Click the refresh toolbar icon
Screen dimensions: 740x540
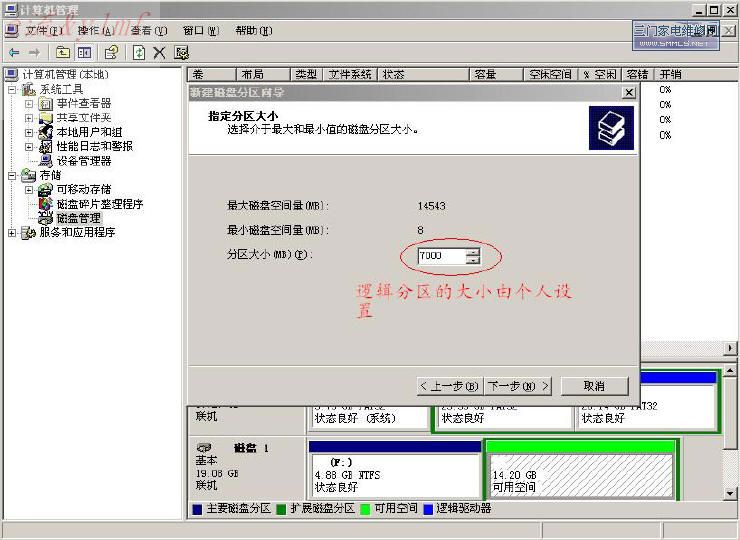pos(139,52)
